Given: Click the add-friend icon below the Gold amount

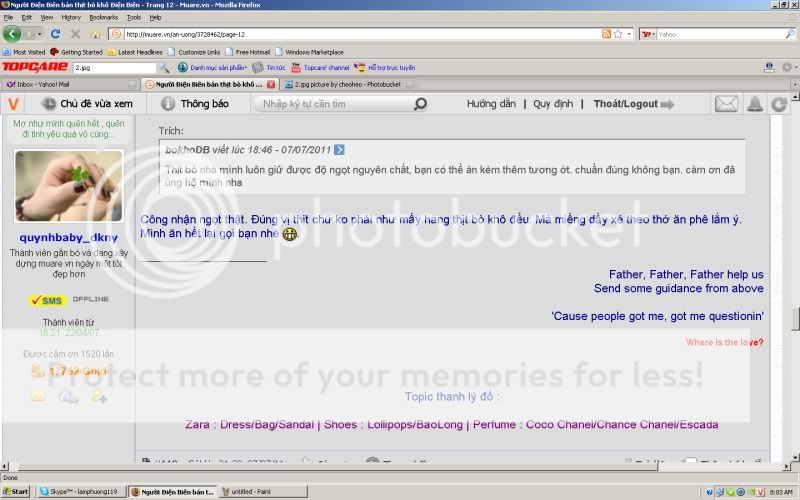Looking at the screenshot, I should pos(98,397).
